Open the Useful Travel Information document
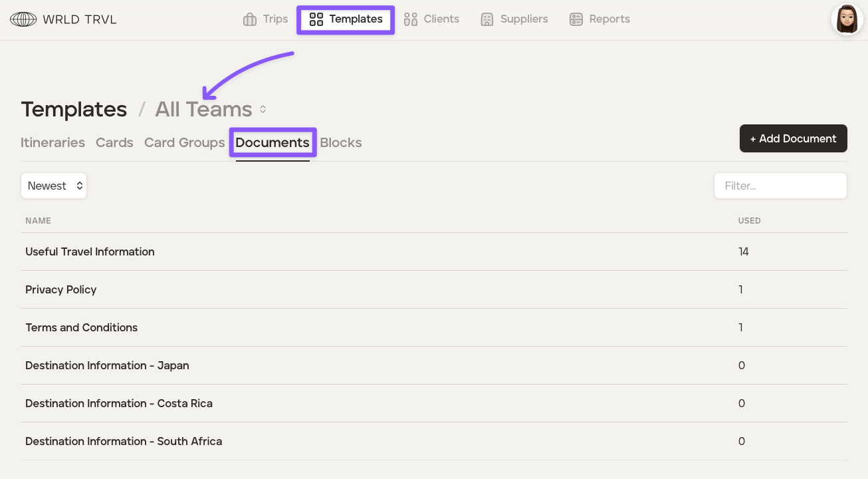The image size is (868, 479). pos(90,252)
